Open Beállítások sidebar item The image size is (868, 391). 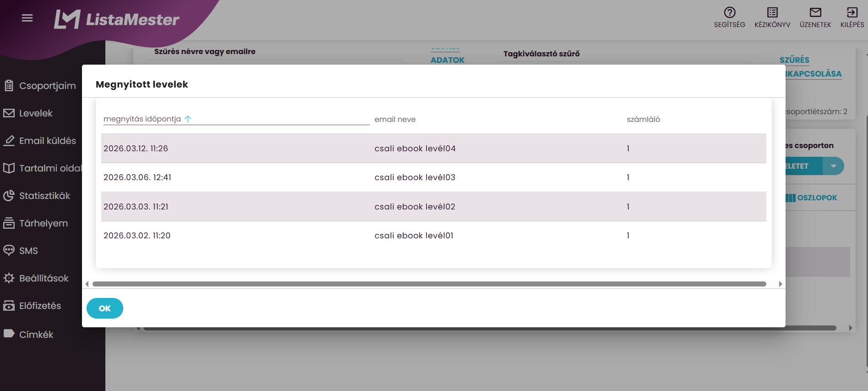coord(44,278)
